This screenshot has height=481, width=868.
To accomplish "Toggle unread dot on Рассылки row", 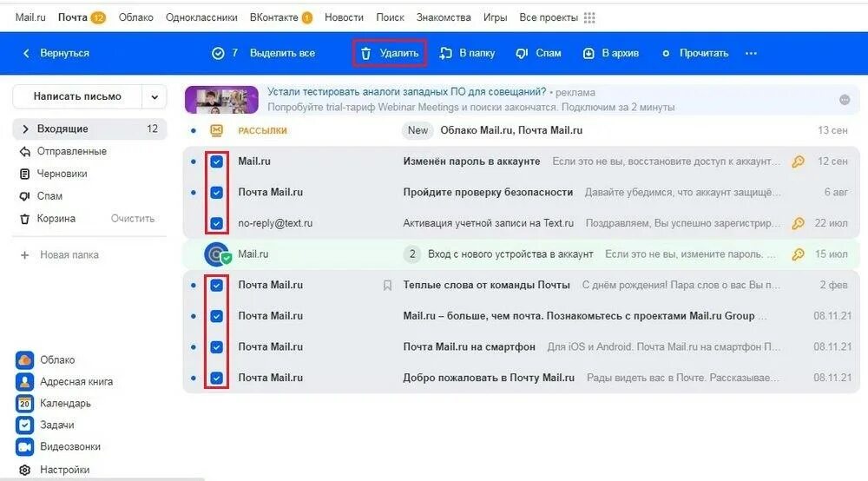I will click(x=194, y=130).
